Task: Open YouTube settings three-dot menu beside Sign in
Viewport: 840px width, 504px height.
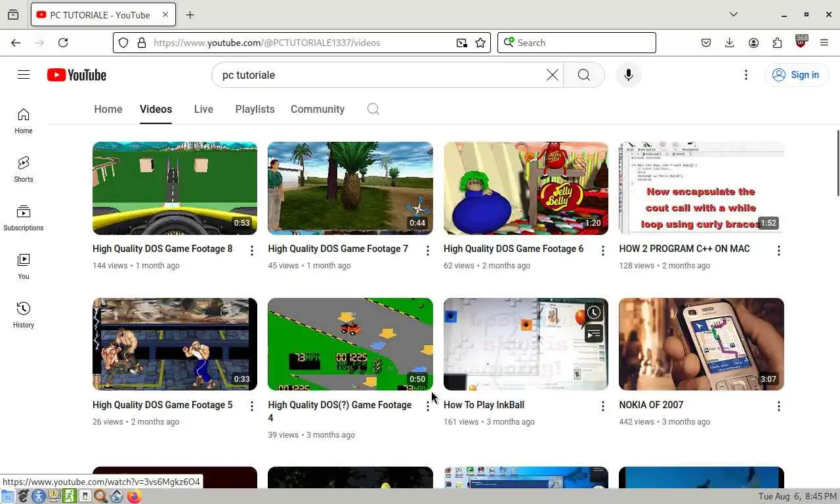Action: pos(745,75)
